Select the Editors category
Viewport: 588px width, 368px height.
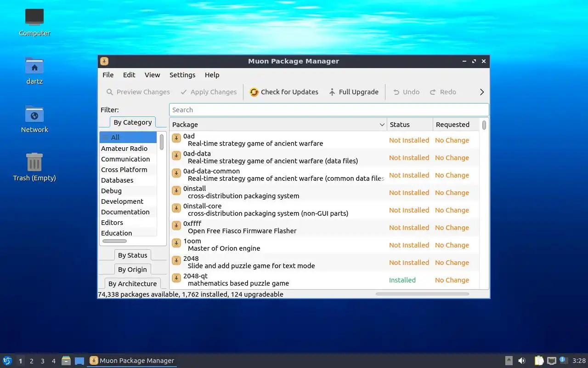pyautogui.click(x=128, y=223)
